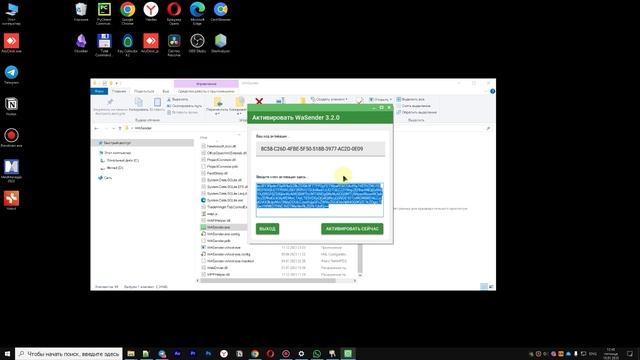The height and width of the screenshot is (360, 640).
Task: Open WhatsApp from the taskbar
Action: point(317,353)
